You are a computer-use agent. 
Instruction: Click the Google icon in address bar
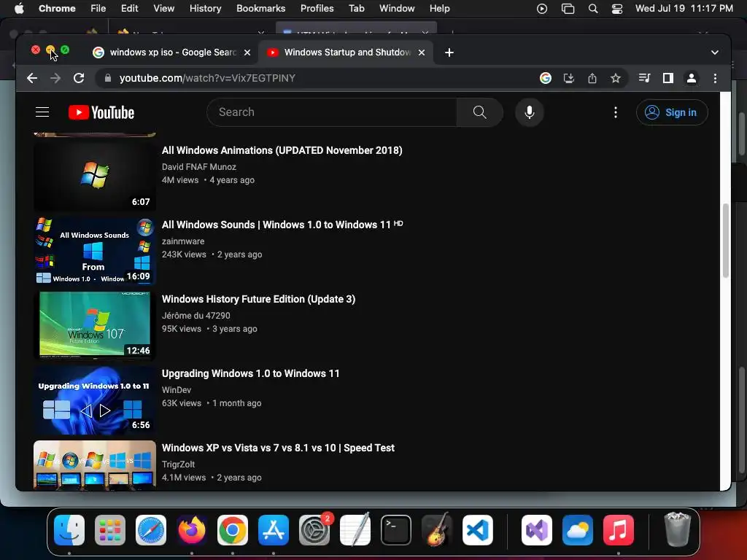click(546, 78)
